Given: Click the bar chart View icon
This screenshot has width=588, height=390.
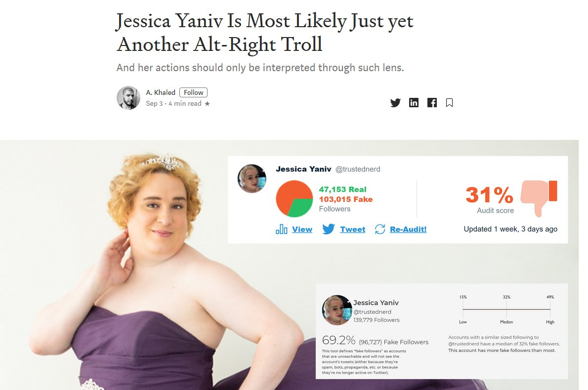Looking at the screenshot, I should [281, 229].
